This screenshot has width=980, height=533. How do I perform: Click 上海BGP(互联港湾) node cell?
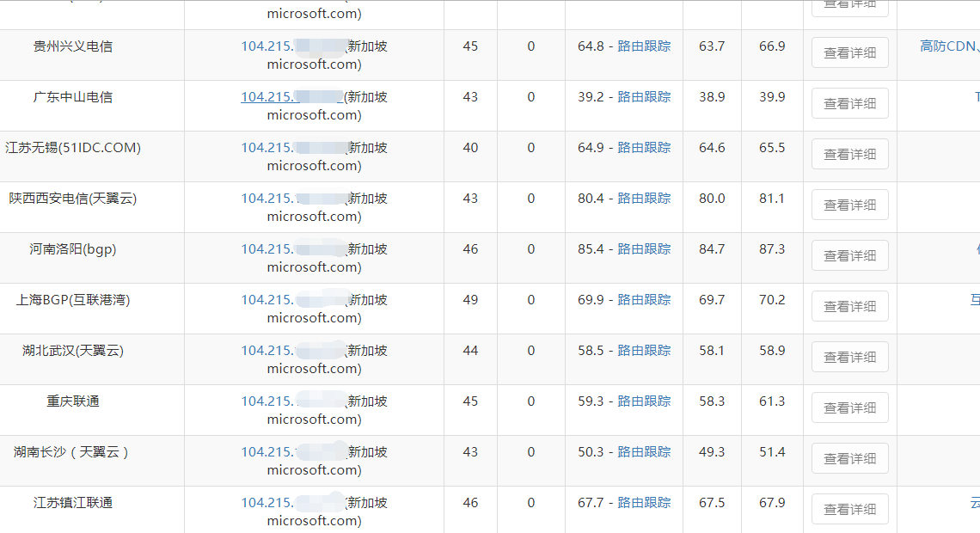point(73,299)
